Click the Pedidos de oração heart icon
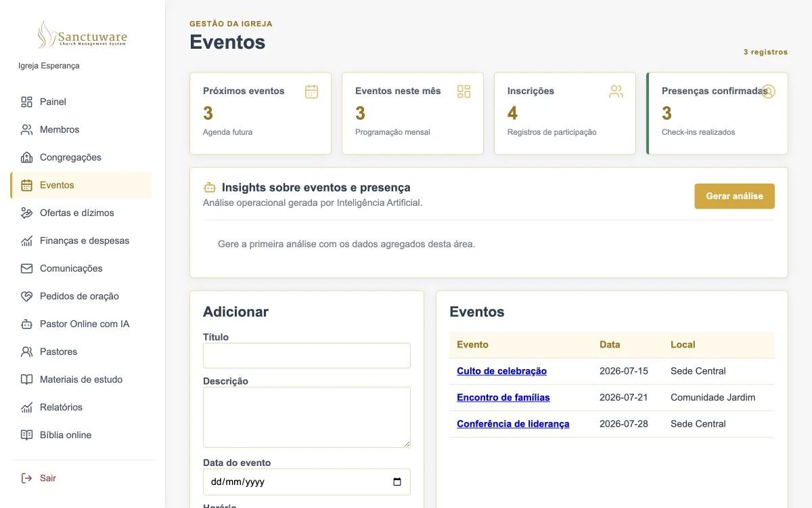 click(x=26, y=296)
